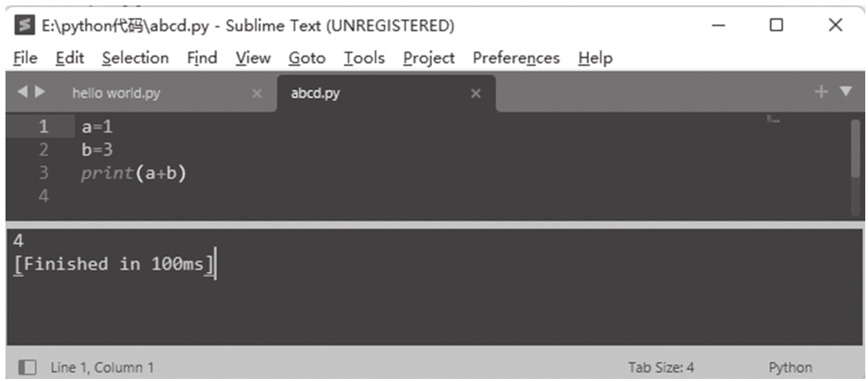868x381 pixels.
Task: Open the tab list dropdown arrow
Action: pos(845,91)
